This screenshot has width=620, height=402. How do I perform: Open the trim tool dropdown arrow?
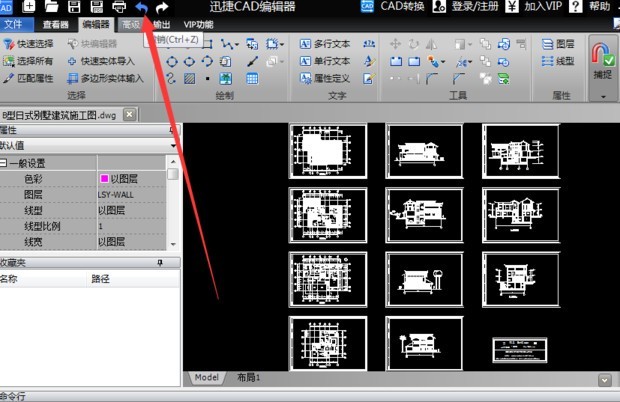(470, 62)
